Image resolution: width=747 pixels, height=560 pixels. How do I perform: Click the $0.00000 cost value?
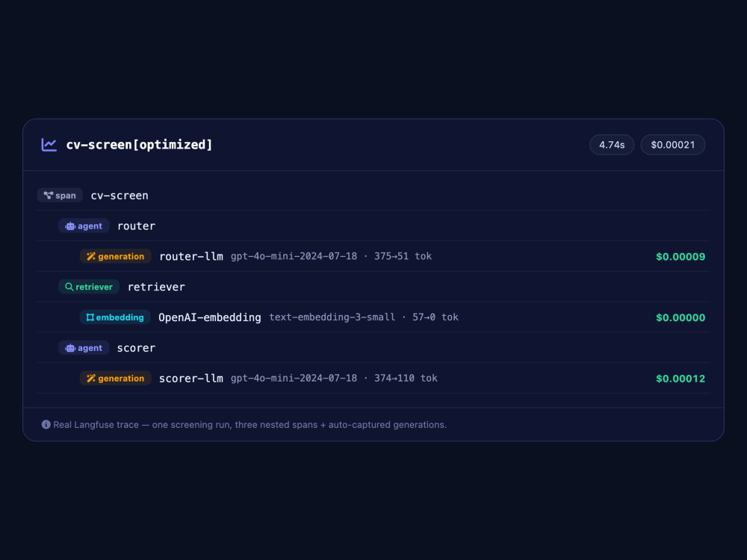coord(681,317)
